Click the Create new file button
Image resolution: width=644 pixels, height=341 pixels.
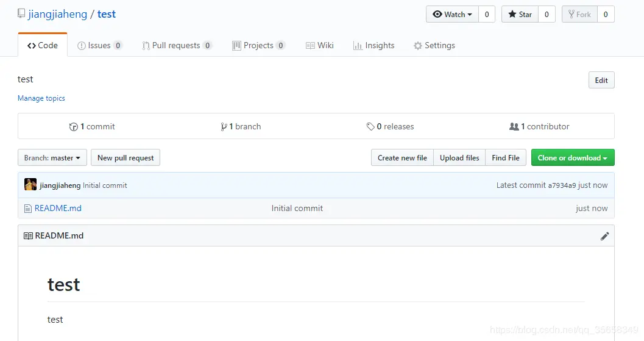(x=402, y=157)
